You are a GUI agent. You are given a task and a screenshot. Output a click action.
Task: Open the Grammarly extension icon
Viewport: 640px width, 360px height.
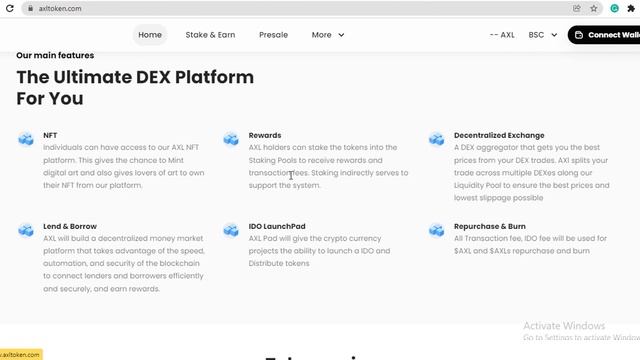(x=614, y=8)
